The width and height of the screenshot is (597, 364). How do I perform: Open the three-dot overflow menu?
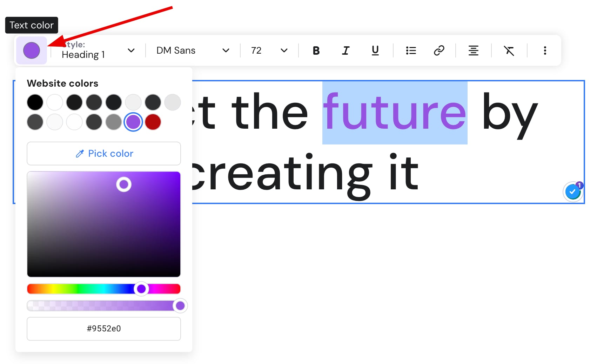[x=545, y=50]
